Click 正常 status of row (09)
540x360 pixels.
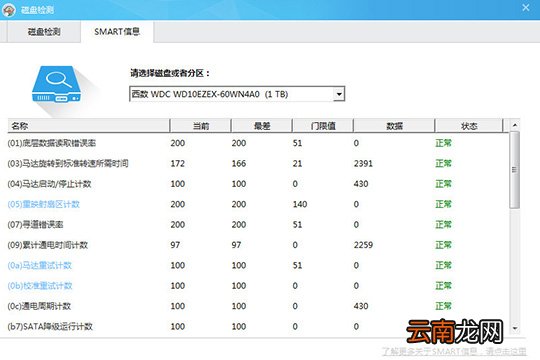pos(443,245)
